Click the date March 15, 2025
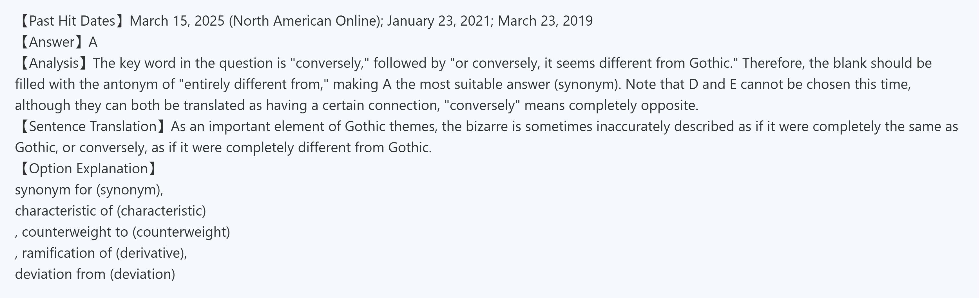Viewport: 980px width, 298px height. [x=177, y=21]
